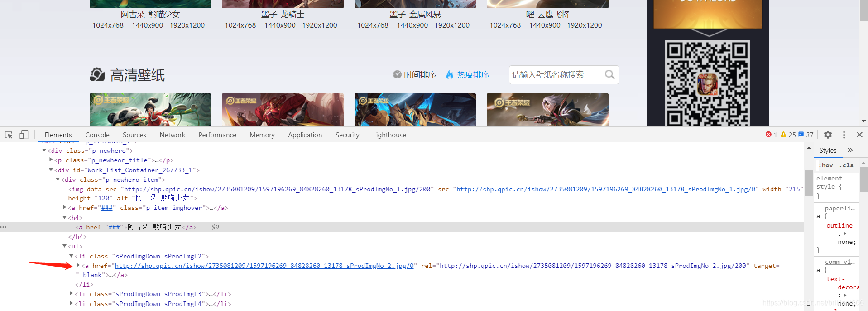Activate the inspect element picker icon
This screenshot has height=311, width=868.
pyautogui.click(x=9, y=135)
